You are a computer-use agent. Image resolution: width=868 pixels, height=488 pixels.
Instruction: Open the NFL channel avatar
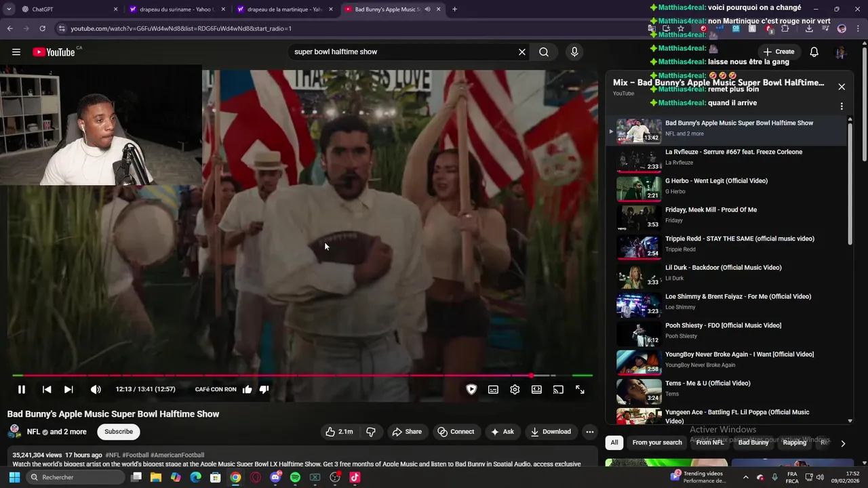[x=14, y=432]
